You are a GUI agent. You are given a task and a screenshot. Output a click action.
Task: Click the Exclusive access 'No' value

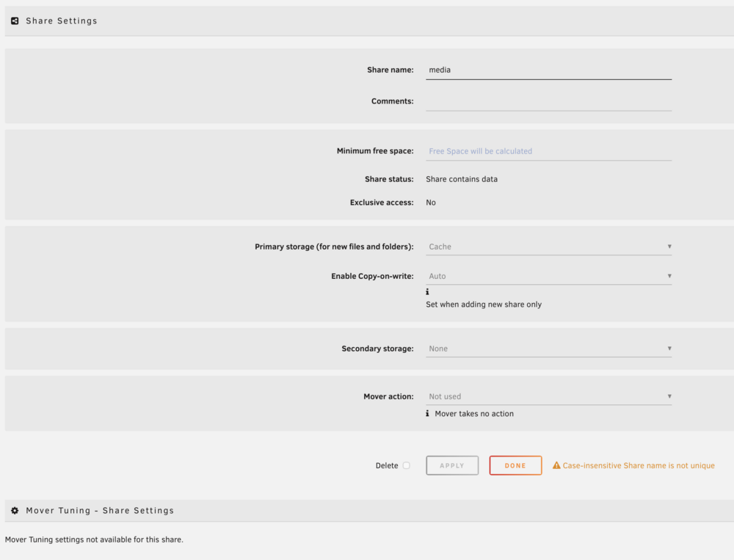pyautogui.click(x=431, y=203)
